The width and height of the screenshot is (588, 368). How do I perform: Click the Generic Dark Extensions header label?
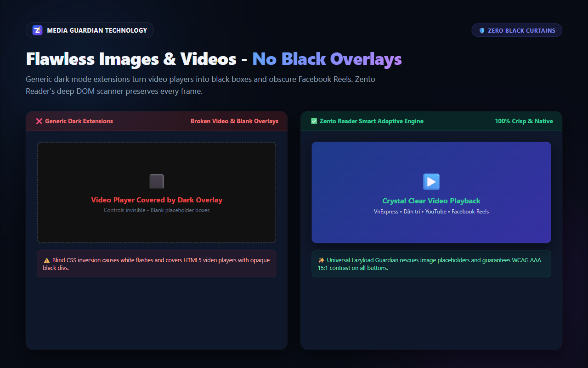coord(79,121)
